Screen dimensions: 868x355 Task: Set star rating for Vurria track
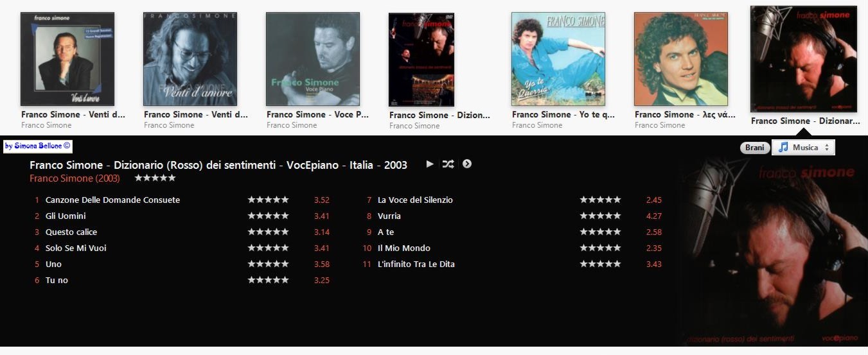point(600,216)
